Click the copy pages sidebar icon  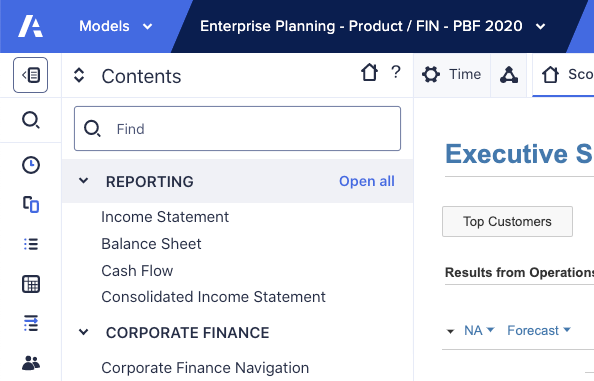[31, 205]
